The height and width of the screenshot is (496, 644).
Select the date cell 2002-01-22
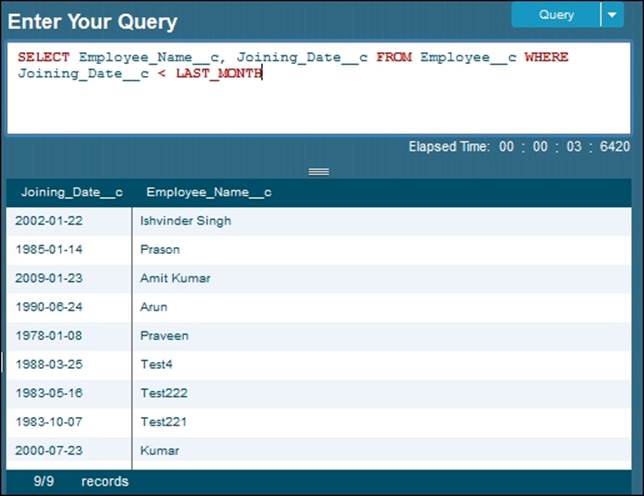[48, 221]
